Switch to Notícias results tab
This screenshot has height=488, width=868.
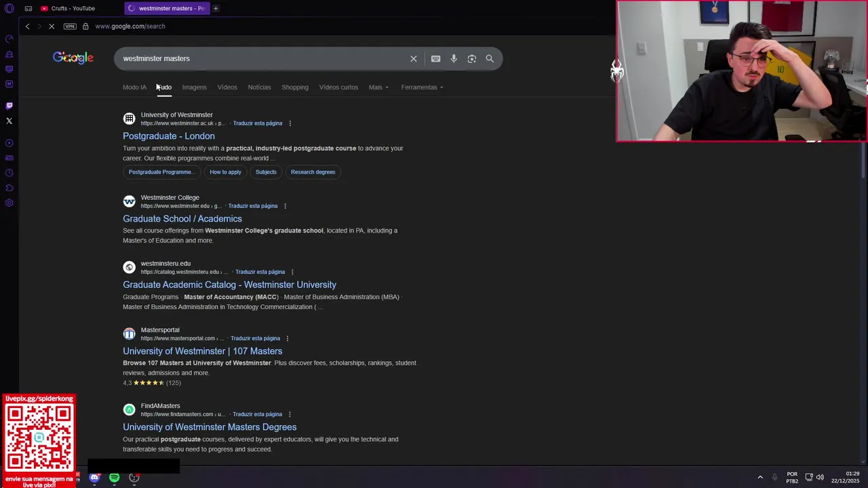[x=259, y=87]
